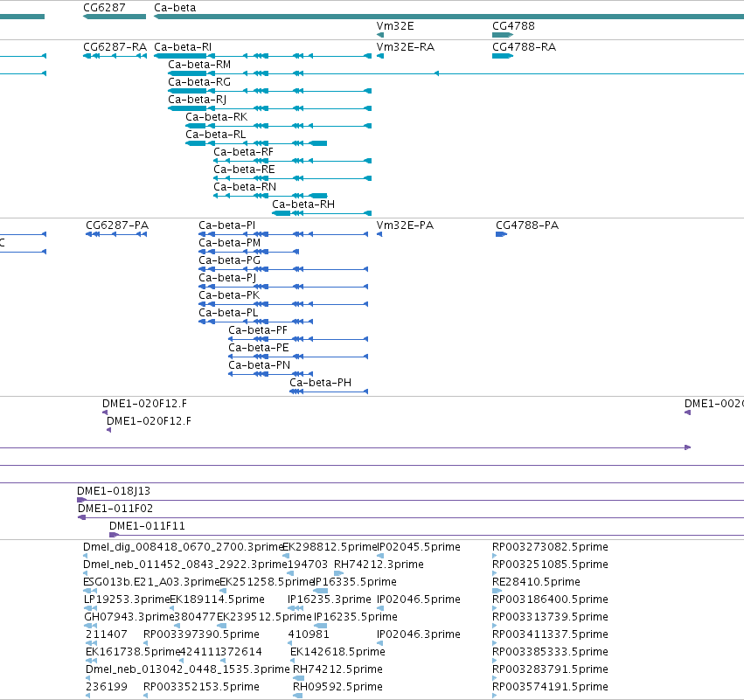Select transcript Ca-beta-RI
Screen dimensions: 744x700
pos(183,47)
